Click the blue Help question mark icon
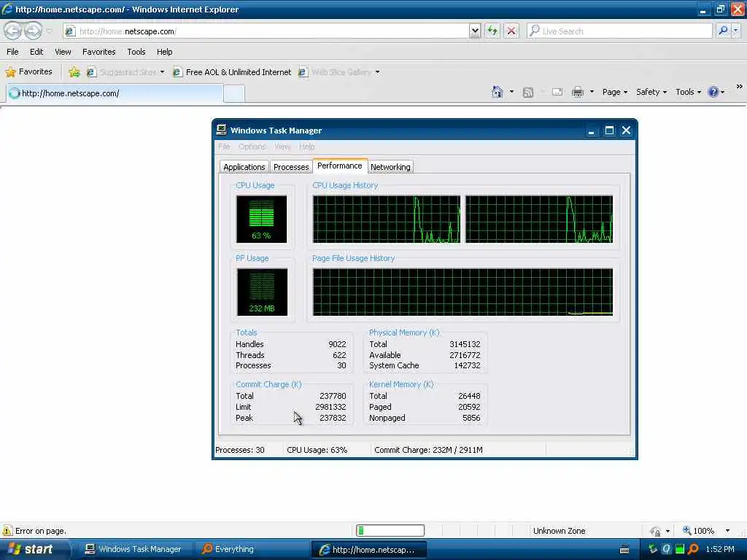The height and width of the screenshot is (560, 747). (x=713, y=92)
